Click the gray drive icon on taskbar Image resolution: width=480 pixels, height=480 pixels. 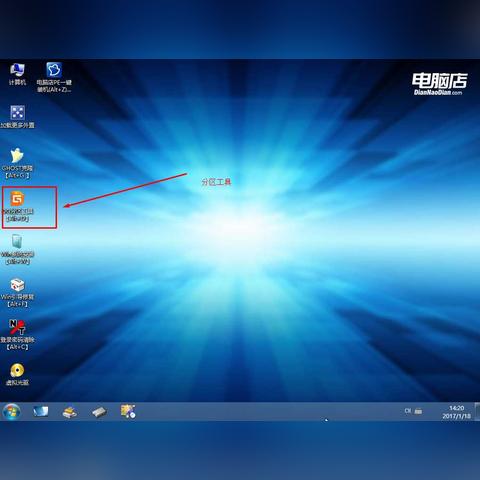(99, 412)
